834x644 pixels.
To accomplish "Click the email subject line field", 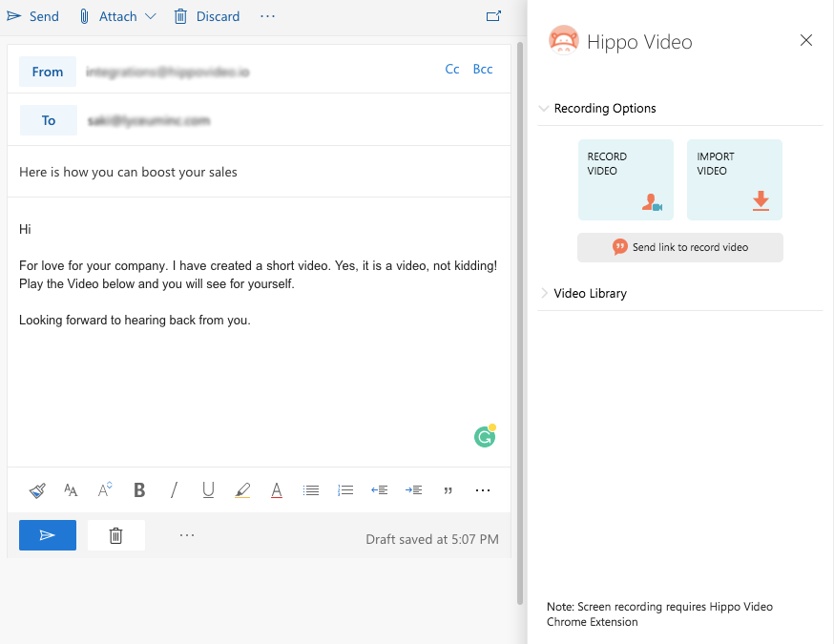I will [x=258, y=173].
